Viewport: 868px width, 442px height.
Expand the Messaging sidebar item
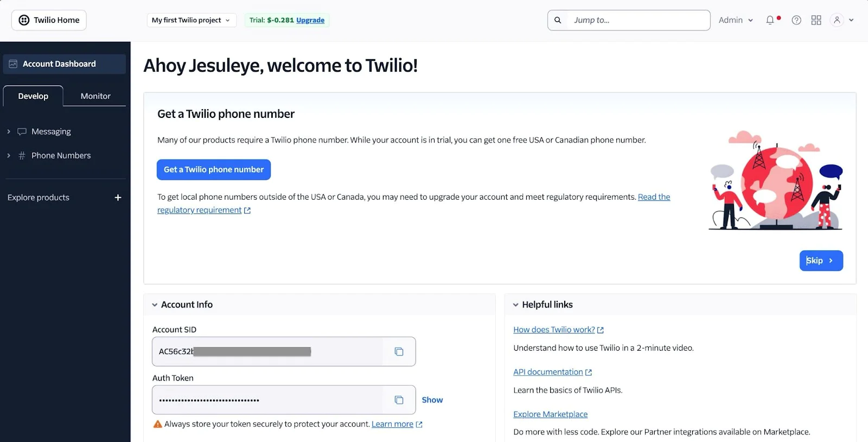8,131
